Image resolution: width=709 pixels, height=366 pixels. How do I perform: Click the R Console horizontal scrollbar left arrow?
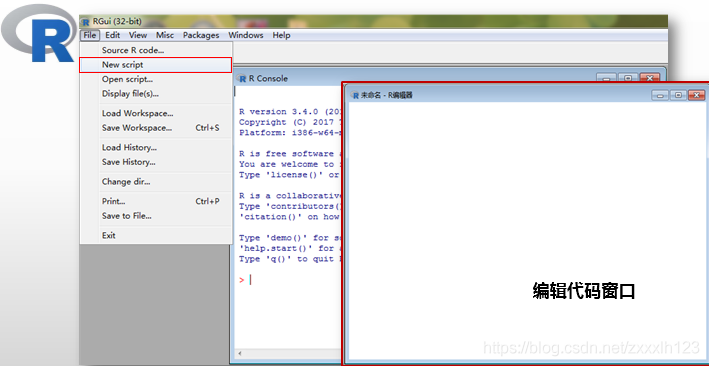[x=240, y=353]
